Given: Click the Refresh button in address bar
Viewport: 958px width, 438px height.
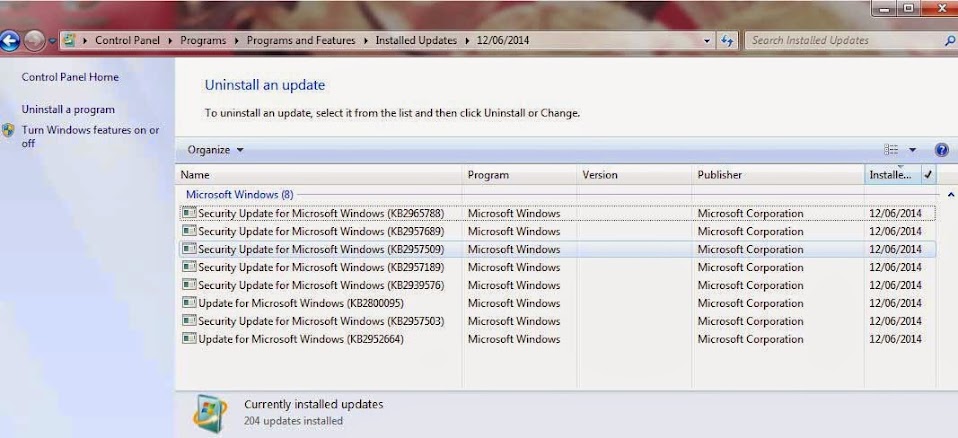Looking at the screenshot, I should coord(726,41).
